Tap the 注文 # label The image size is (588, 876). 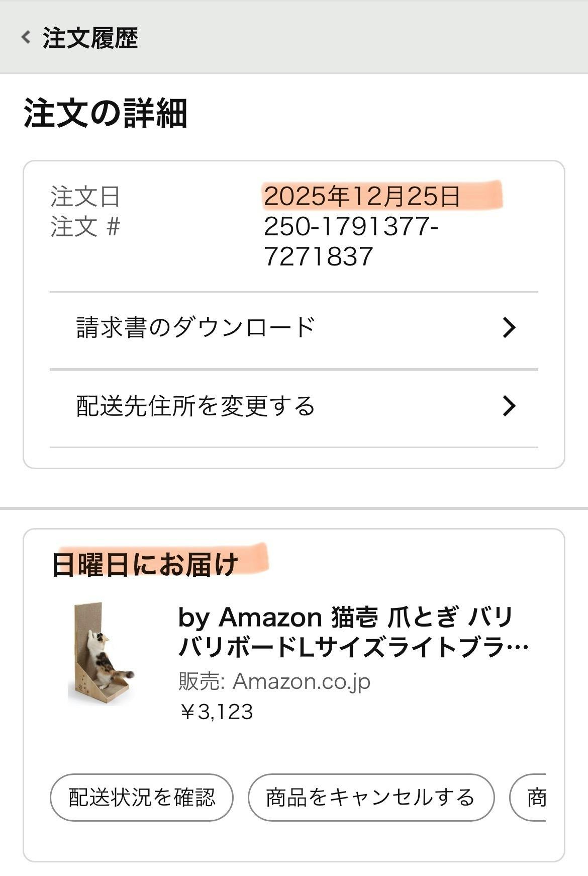[x=85, y=227]
